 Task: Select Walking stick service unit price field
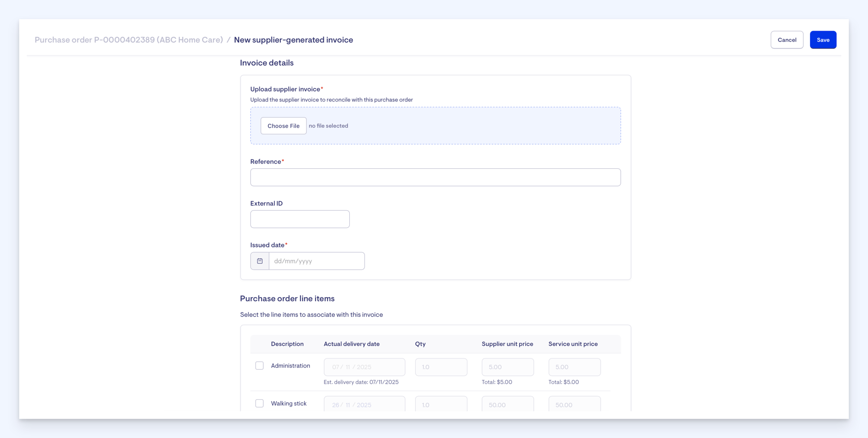point(575,404)
